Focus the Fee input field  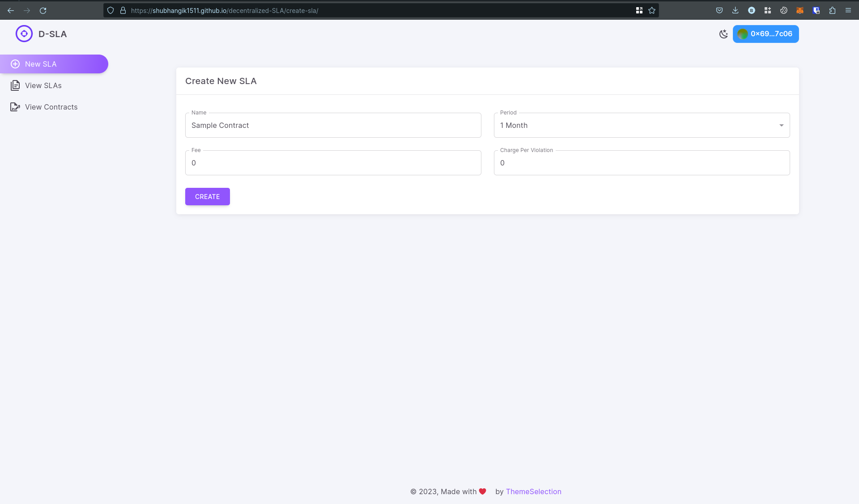333,163
